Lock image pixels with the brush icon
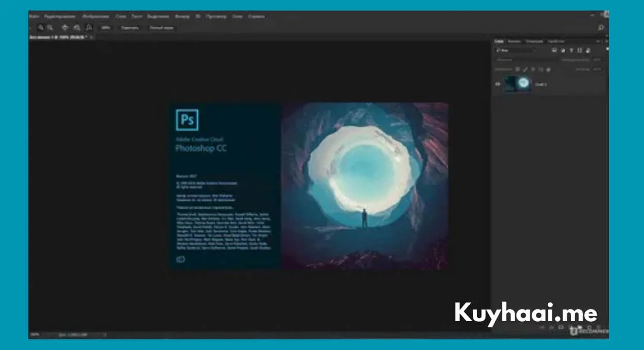Screen dimensions: 644x350 coord(526,69)
